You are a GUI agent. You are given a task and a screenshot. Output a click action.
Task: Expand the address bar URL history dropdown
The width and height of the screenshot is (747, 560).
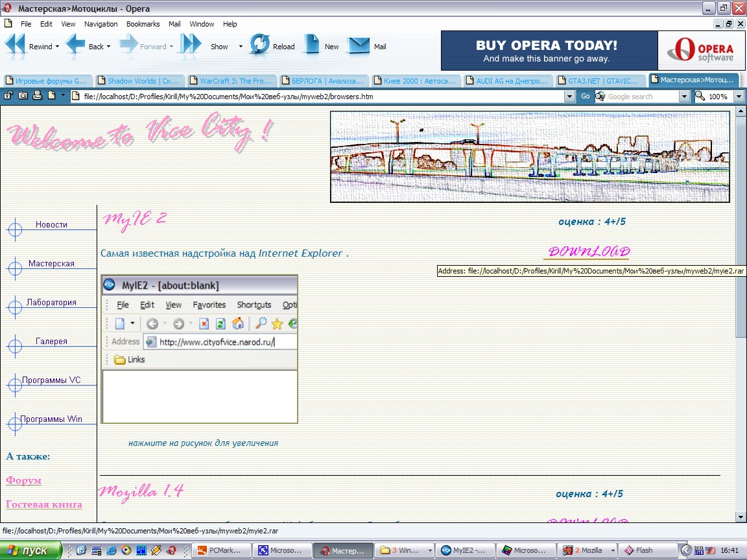[569, 96]
